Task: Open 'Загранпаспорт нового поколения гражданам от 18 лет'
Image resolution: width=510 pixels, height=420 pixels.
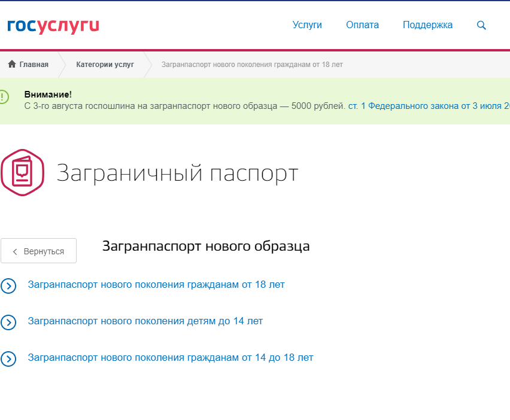Action: pos(156,285)
